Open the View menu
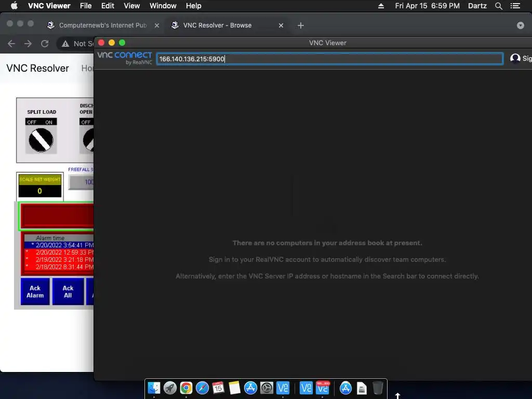The image size is (532, 399). pyautogui.click(x=131, y=6)
